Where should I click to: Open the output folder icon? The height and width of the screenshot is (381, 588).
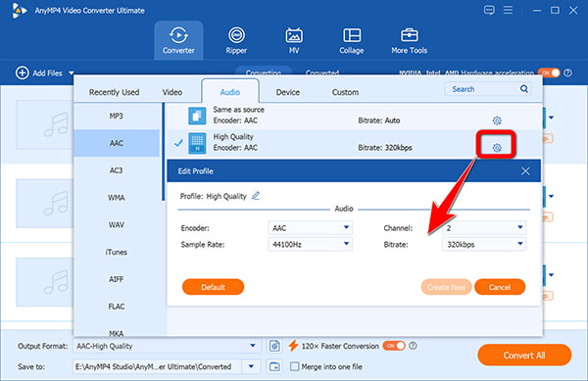[x=274, y=366]
